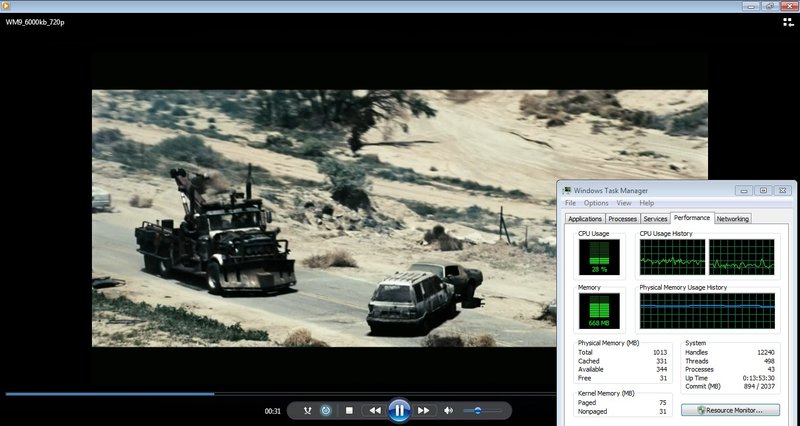This screenshot has height=426, width=800.
Task: Stop video playback
Action: 349,411
